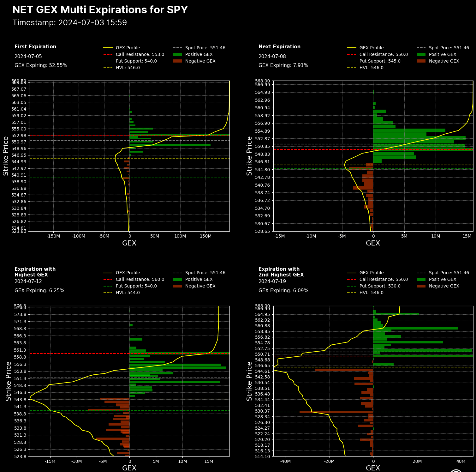
Task: Click the yellow GEX Profile line sample in First Expiration legend
Action: (x=108, y=48)
